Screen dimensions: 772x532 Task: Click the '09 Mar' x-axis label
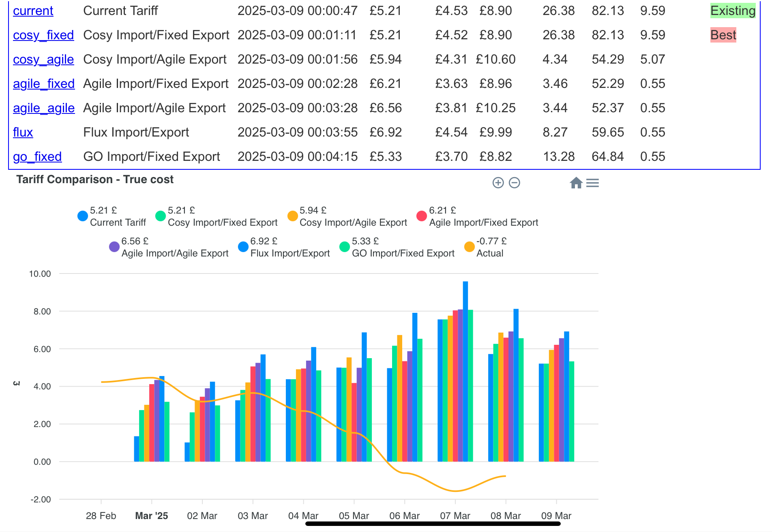(x=556, y=516)
